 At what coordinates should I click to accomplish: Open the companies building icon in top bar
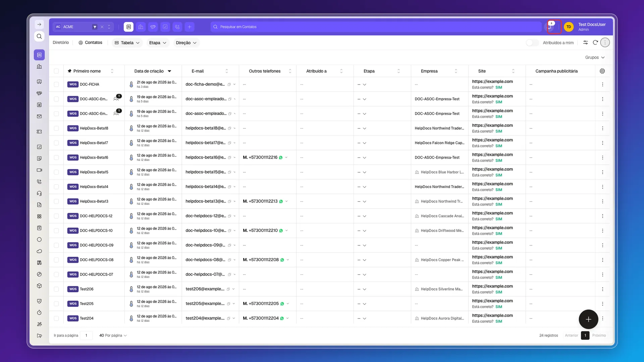[141, 27]
